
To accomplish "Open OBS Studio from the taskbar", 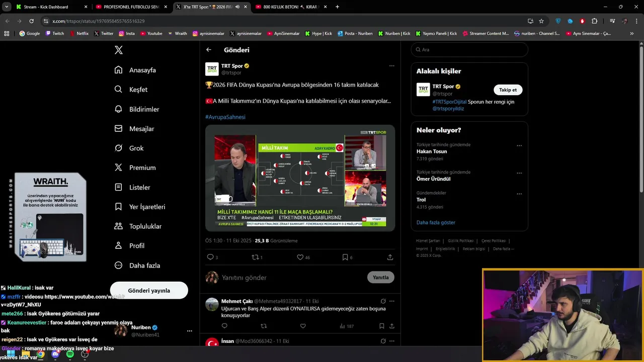I will 85,354.
